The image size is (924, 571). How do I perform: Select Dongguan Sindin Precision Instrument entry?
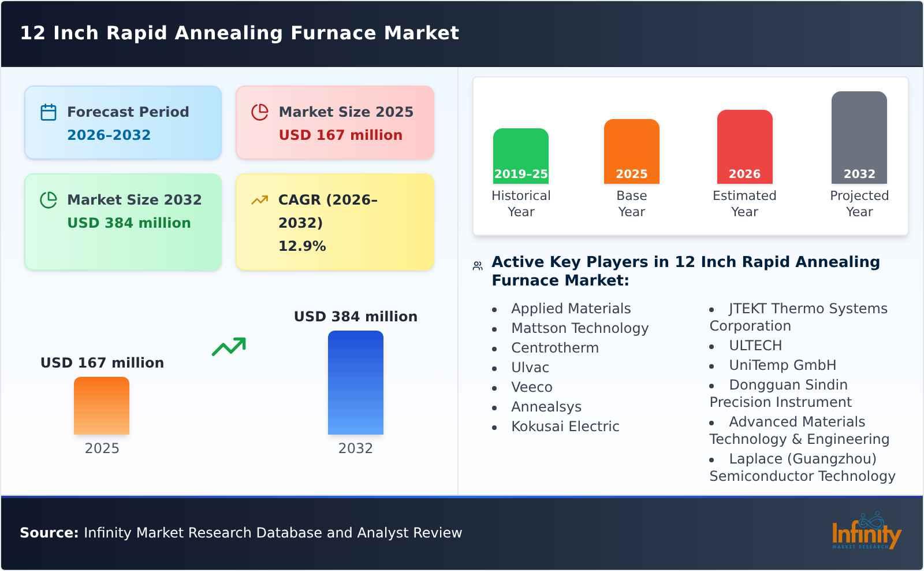pos(781,394)
